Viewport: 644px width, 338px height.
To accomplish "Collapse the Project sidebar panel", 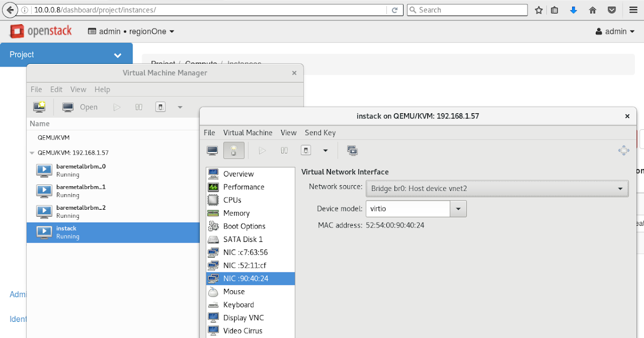I will tap(66, 55).
